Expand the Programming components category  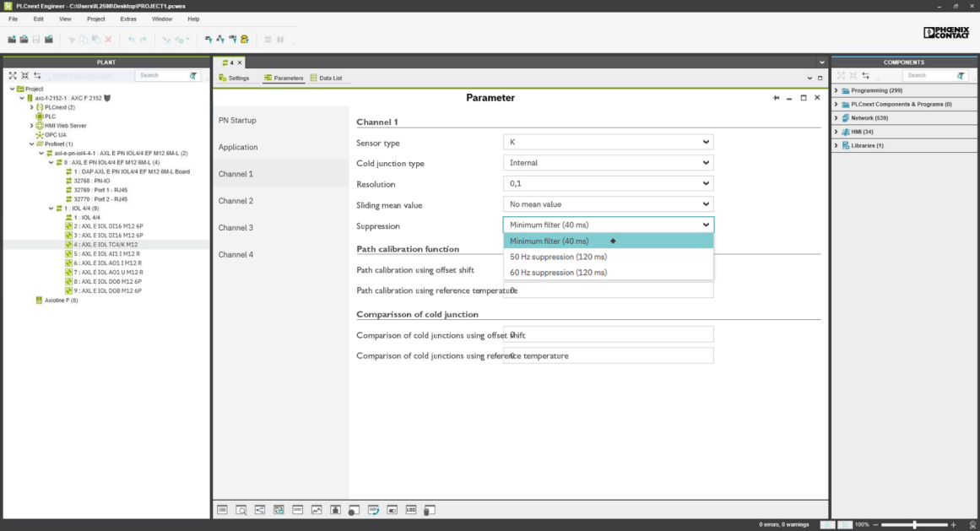(x=837, y=90)
